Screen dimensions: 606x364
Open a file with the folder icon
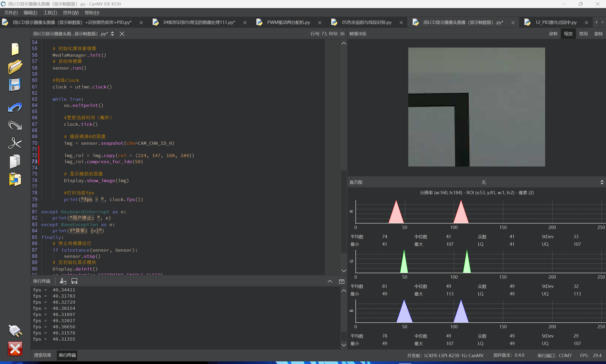click(15, 67)
